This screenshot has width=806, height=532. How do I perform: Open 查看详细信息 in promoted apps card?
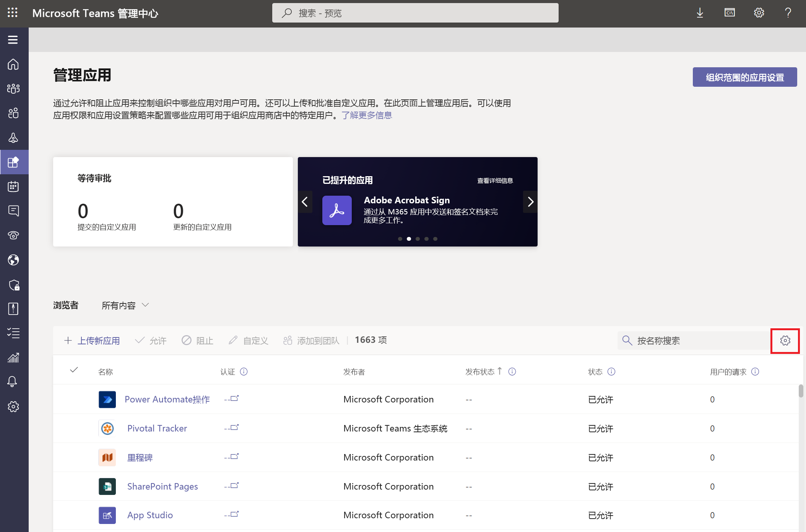(495, 181)
